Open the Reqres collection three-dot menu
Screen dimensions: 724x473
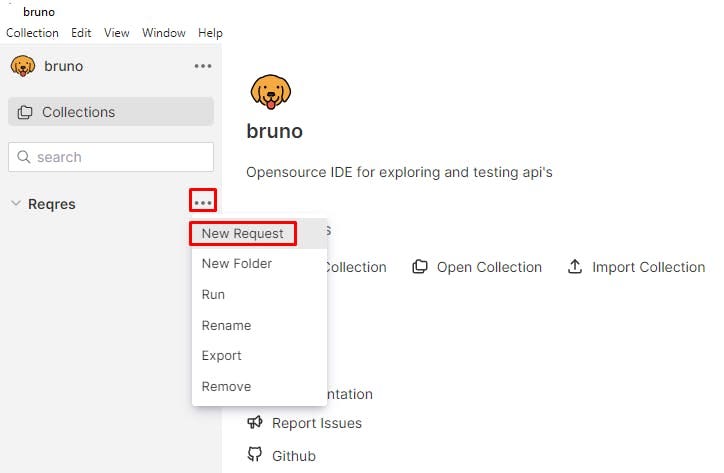(x=203, y=202)
